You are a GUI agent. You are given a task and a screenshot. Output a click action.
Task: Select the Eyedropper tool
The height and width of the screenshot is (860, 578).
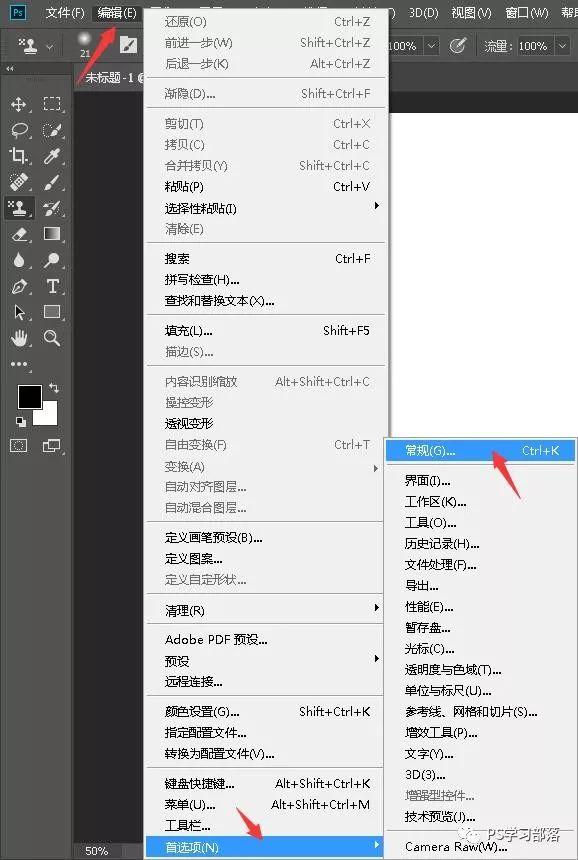tap(52, 156)
